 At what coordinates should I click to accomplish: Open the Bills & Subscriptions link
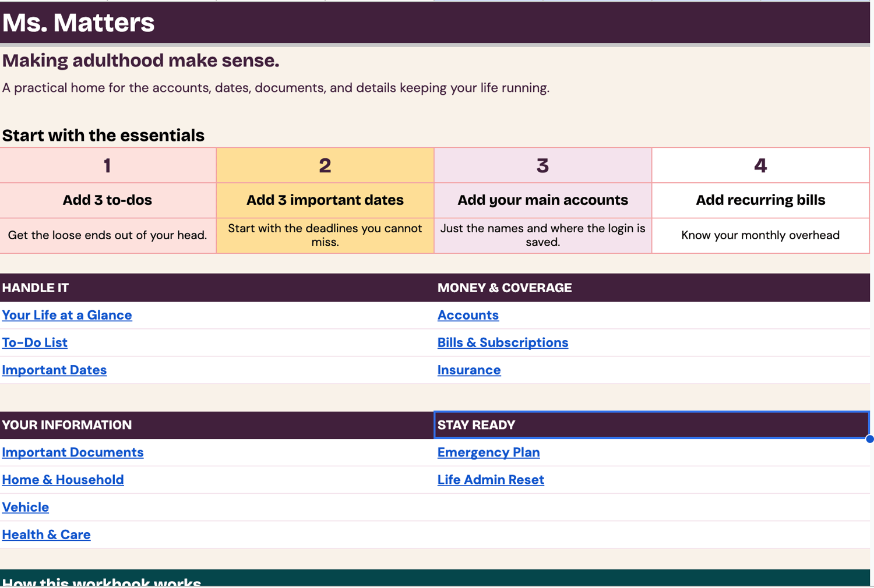(x=503, y=342)
